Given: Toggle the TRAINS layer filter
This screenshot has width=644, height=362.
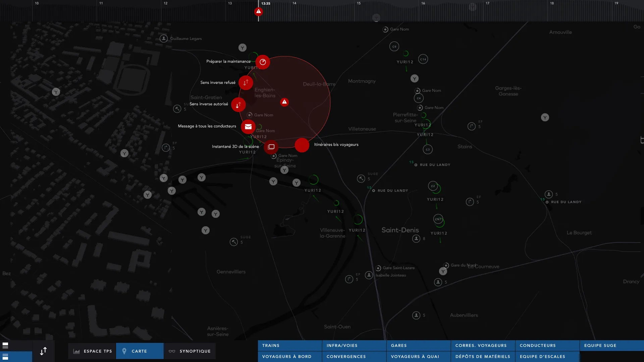Looking at the screenshot, I should click(x=290, y=346).
